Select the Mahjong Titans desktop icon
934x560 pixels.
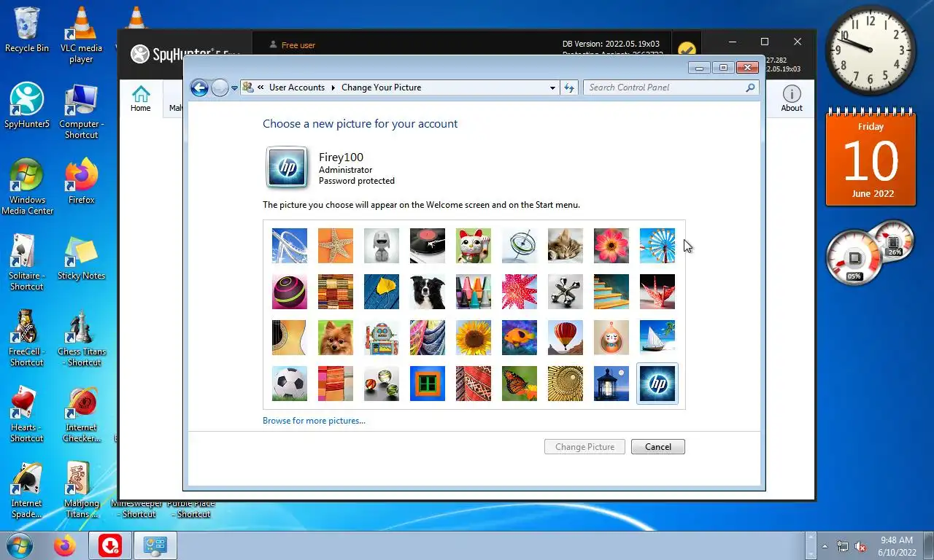(x=81, y=490)
